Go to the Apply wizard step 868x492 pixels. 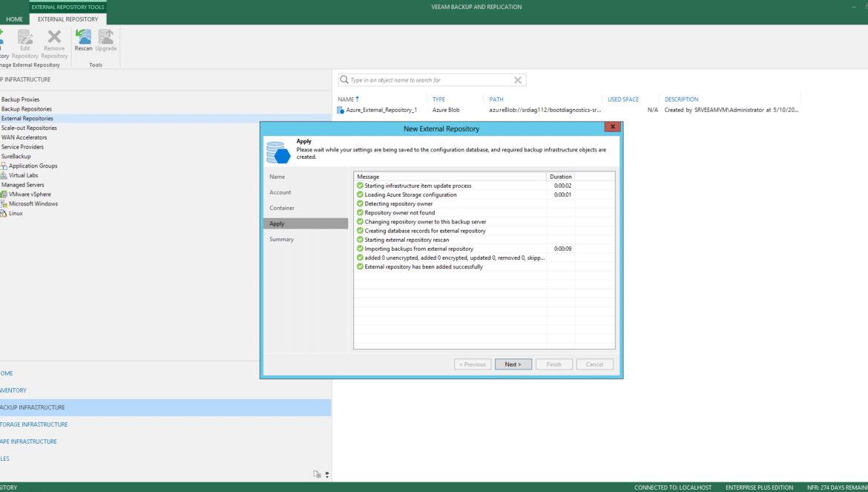306,223
